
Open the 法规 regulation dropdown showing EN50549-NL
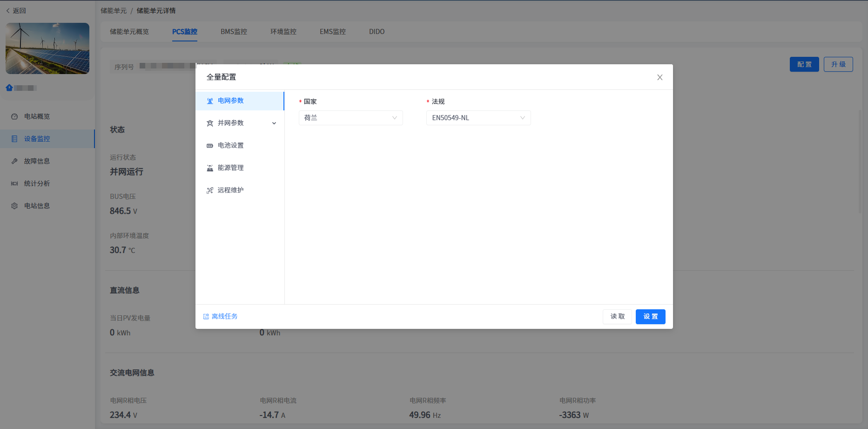click(x=478, y=118)
